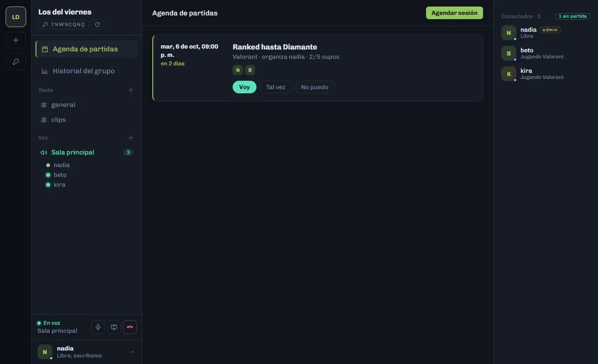The height and width of the screenshot is (364, 598).
Task: Expand nadia's user status menu chevron
Action: pos(133,352)
